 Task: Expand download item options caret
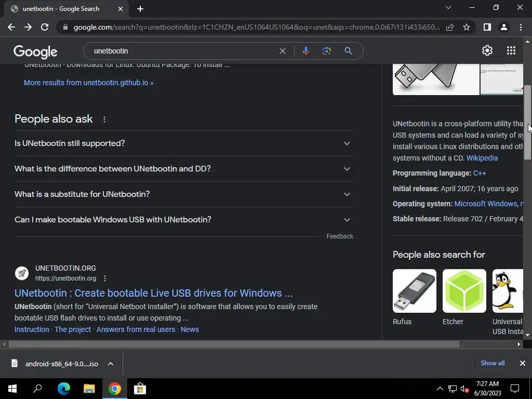(111, 364)
